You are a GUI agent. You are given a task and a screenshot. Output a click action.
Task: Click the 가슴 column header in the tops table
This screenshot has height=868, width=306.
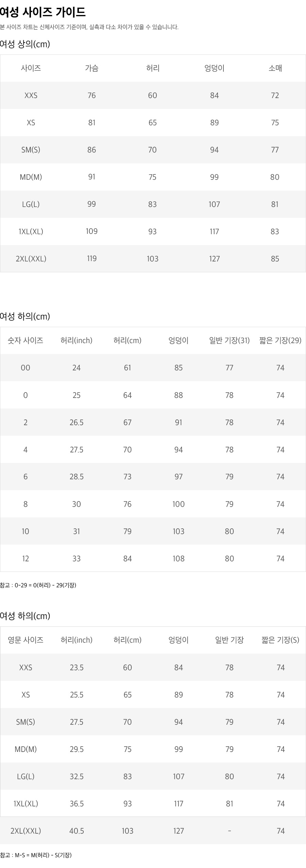coord(91,68)
